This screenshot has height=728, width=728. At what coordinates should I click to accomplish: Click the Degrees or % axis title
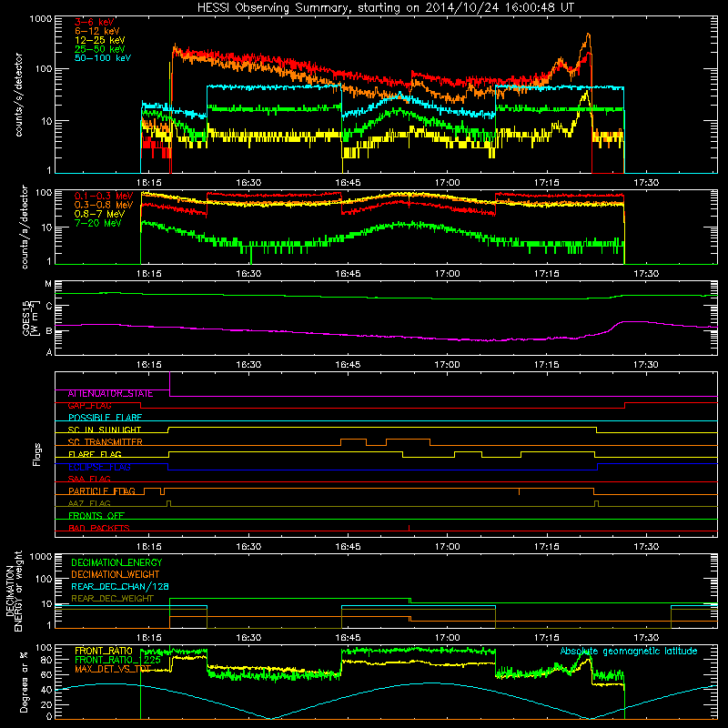coord(24,682)
